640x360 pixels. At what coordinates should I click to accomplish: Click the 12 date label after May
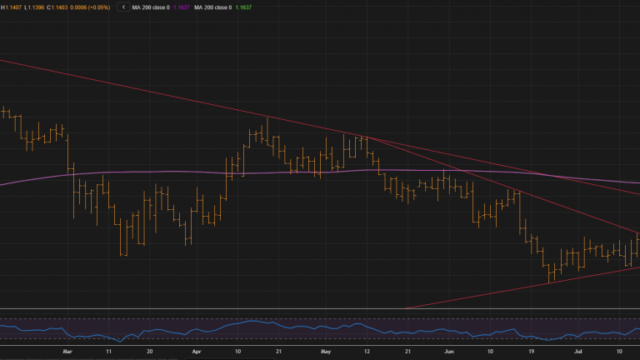coord(367,351)
